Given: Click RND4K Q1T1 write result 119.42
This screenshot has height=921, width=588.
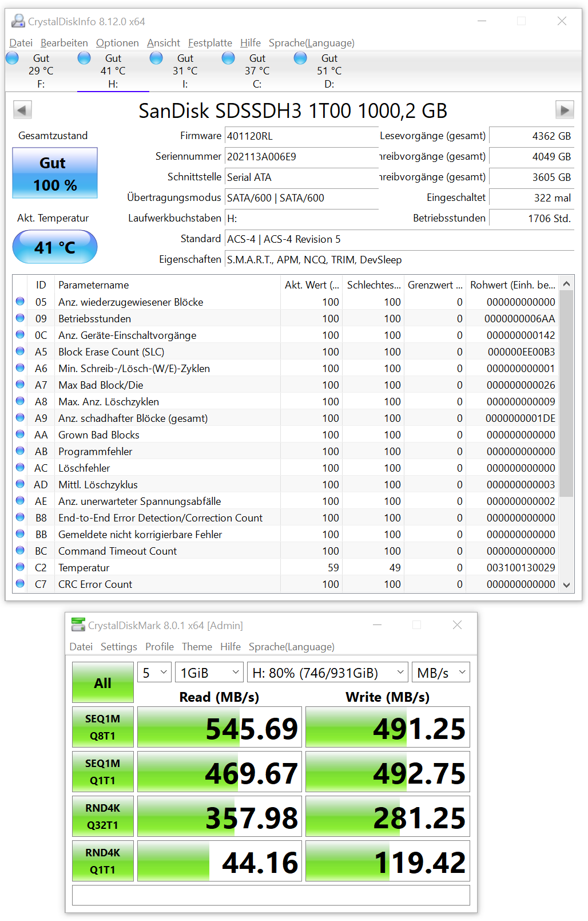Looking at the screenshot, I should pyautogui.click(x=388, y=861).
